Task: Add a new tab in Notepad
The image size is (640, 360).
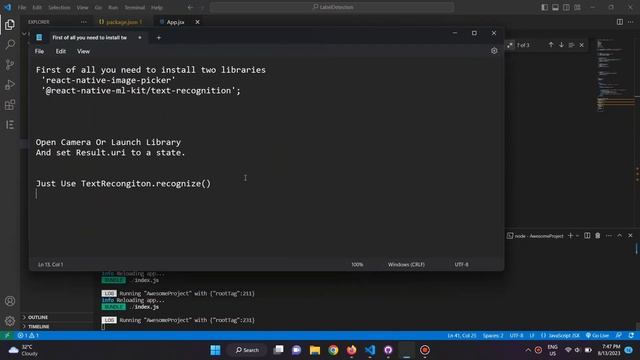Action: (x=159, y=38)
